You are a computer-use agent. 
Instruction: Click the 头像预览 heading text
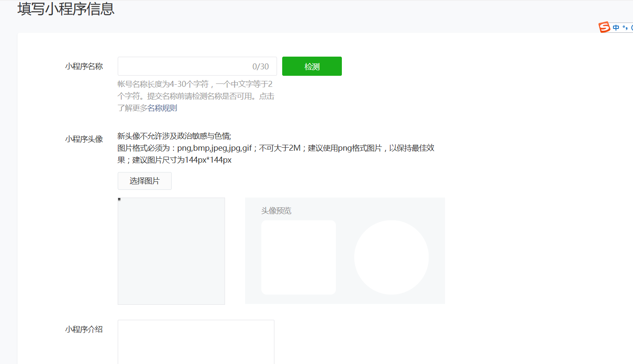[276, 211]
